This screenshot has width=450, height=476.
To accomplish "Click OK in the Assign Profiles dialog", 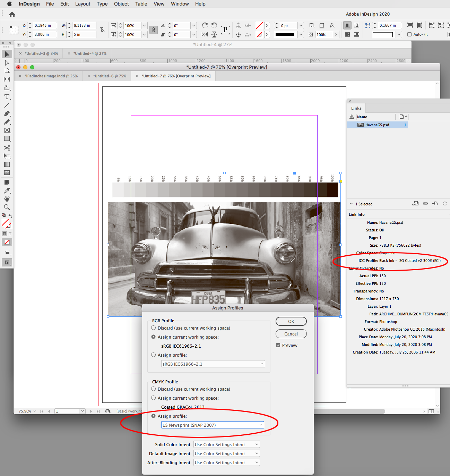I will click(291, 321).
